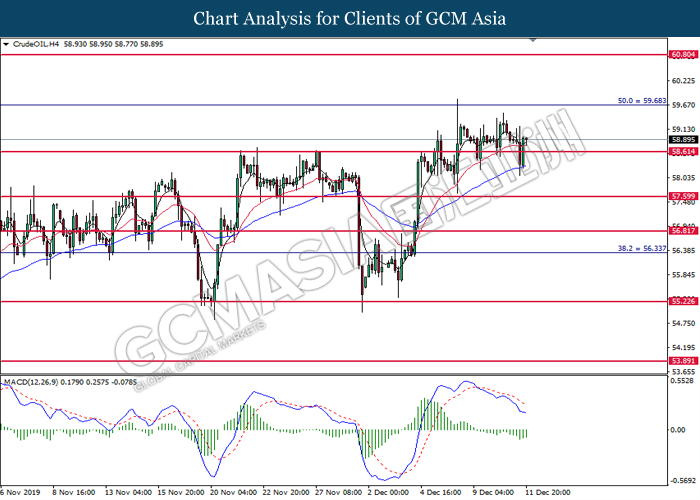Click the 6 Nov 2019 date label
Image resolution: width=700 pixels, height=500 pixels.
[x=20, y=492]
